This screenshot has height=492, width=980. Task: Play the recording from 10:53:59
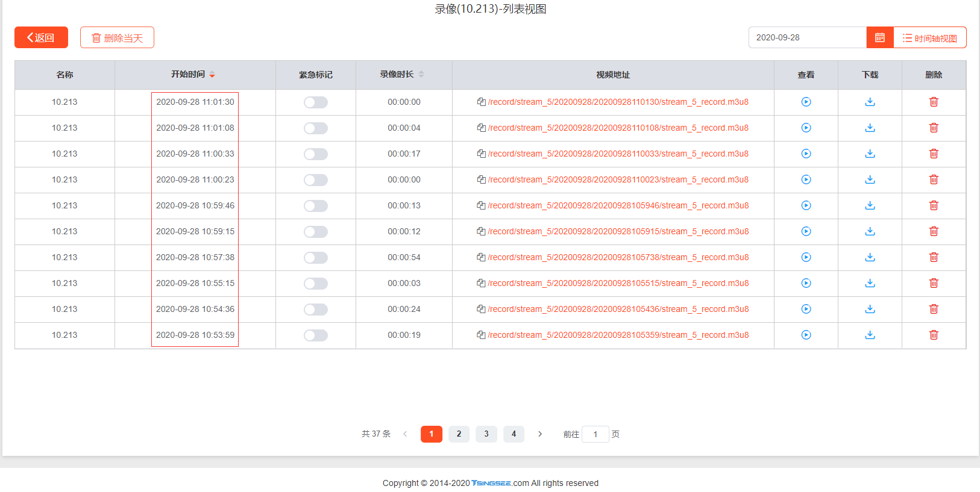tap(806, 335)
